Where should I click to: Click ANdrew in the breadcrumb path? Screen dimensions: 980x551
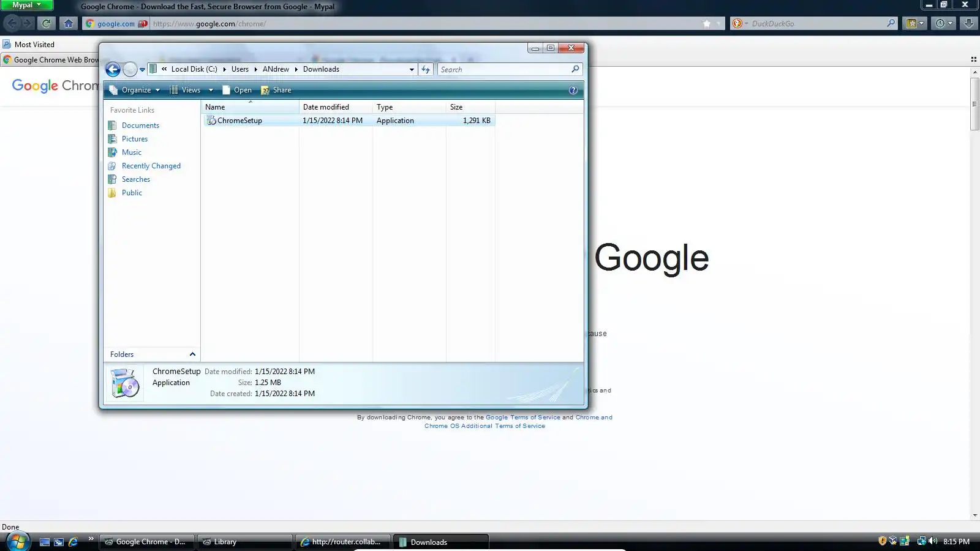tap(276, 69)
